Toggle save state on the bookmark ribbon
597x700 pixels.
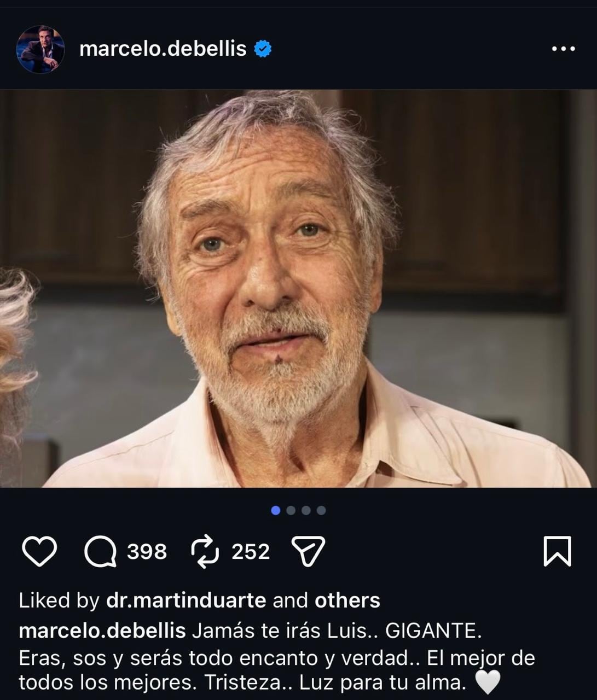559,552
